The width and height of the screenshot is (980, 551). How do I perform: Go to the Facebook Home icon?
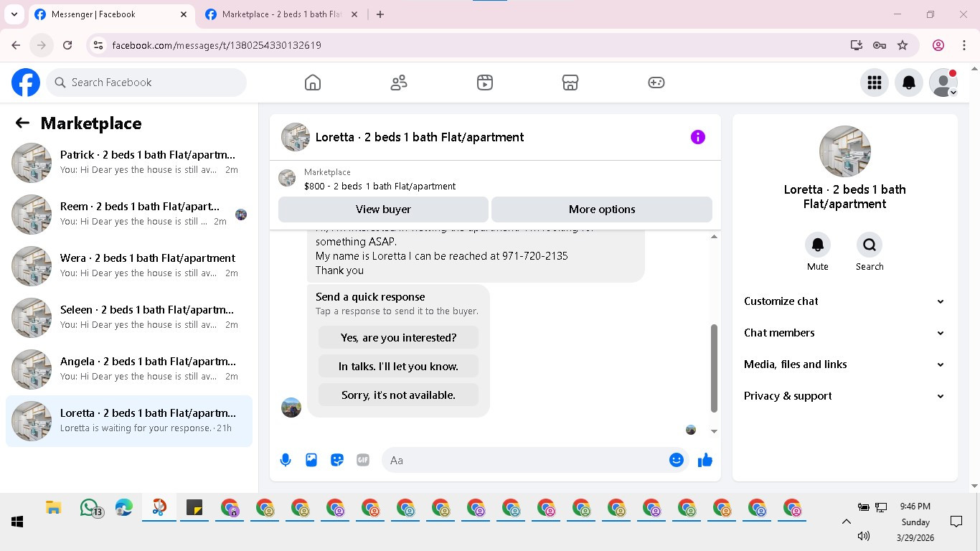[x=313, y=83]
